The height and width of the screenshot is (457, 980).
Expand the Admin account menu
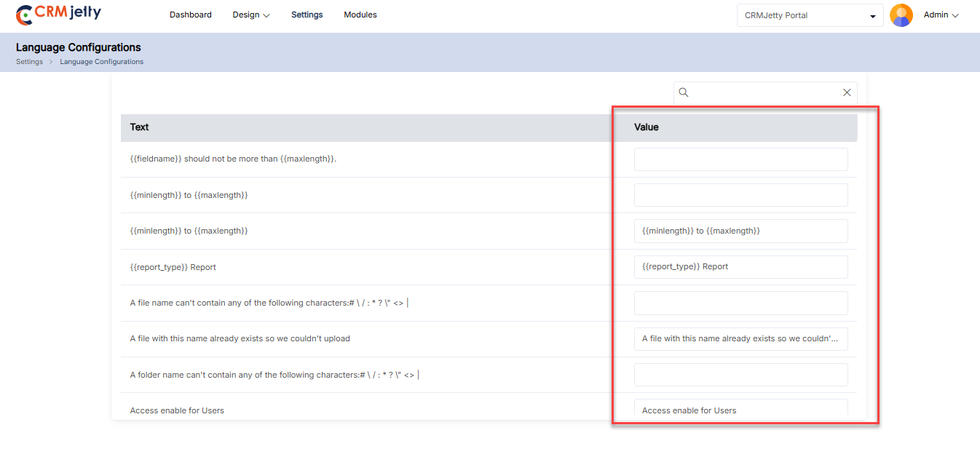pos(941,15)
